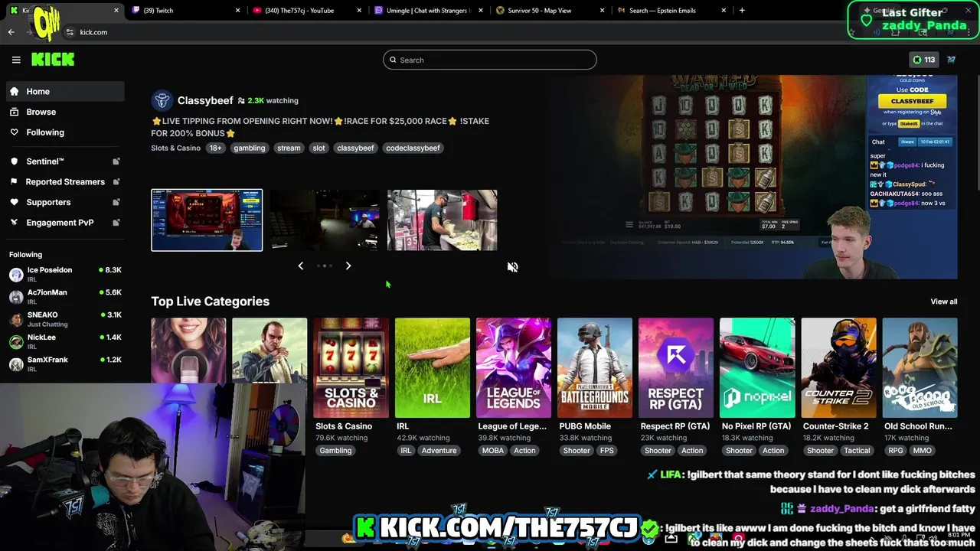Viewport: 980px width, 551px height.
Task: Click the external-link icon beside Sentinel
Action: [x=116, y=161]
